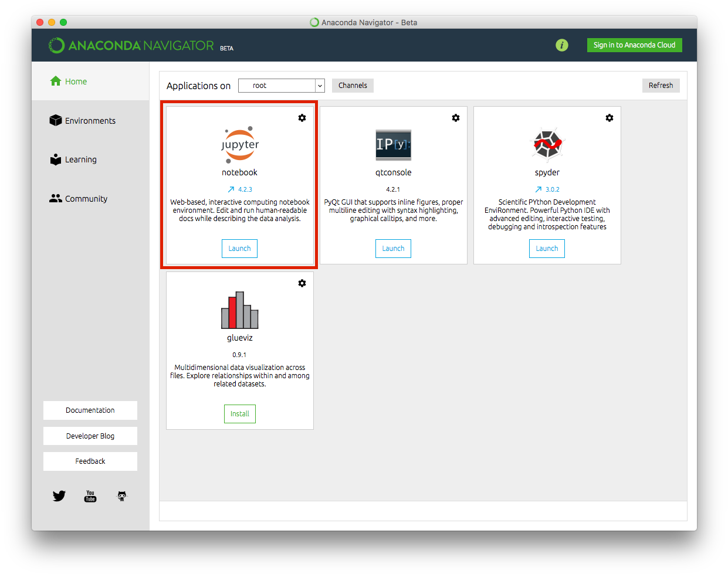Sign in to Anaconda Cloud
The width and height of the screenshot is (728, 574).
[635, 45]
